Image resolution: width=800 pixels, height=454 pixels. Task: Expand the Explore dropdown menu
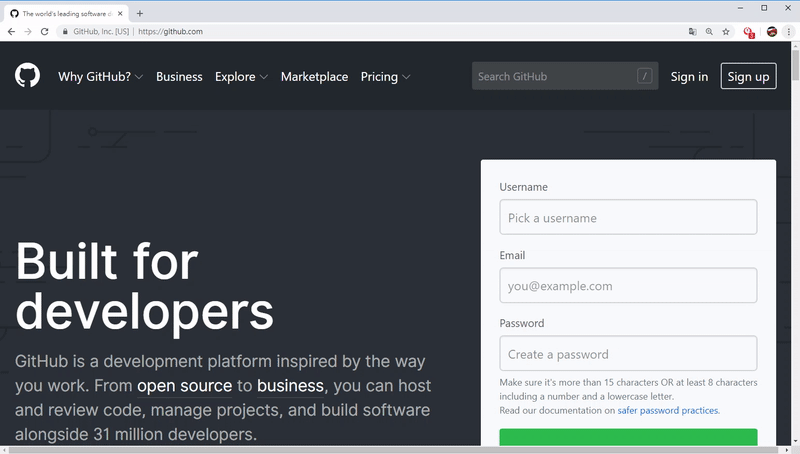(241, 77)
